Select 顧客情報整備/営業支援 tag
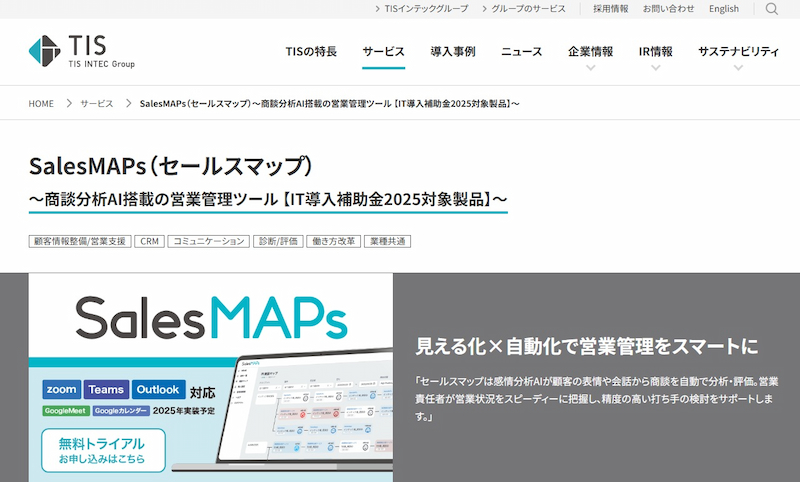The width and height of the screenshot is (800, 482). tap(80, 241)
